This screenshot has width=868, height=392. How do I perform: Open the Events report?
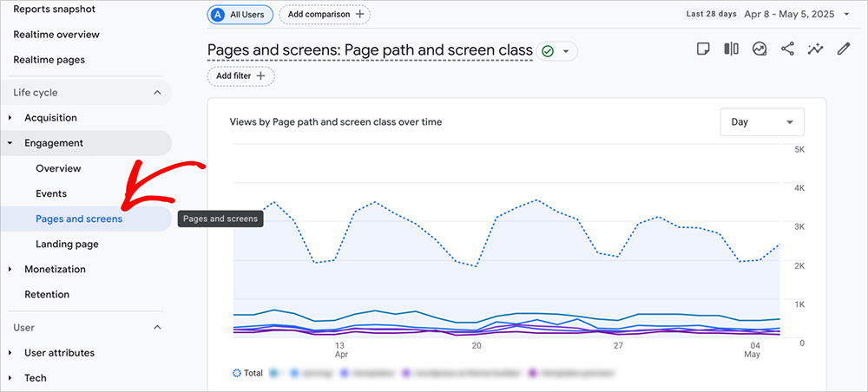tap(51, 193)
